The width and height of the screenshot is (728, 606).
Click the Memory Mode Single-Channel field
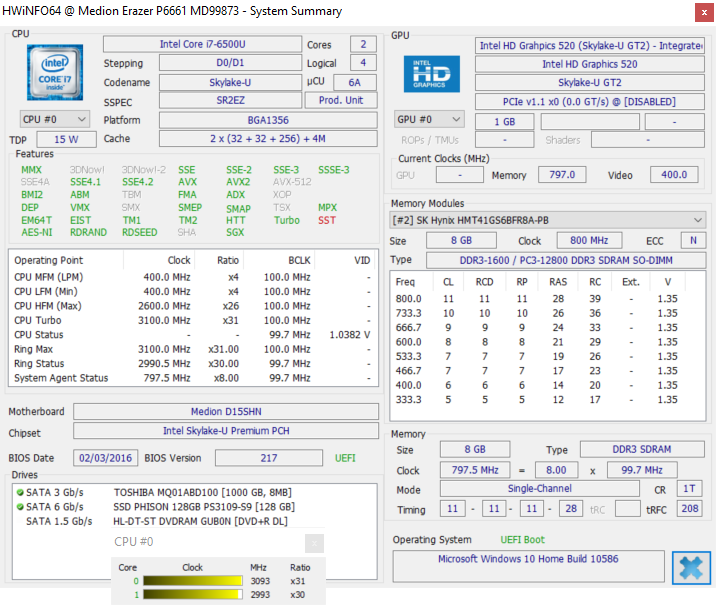540,489
